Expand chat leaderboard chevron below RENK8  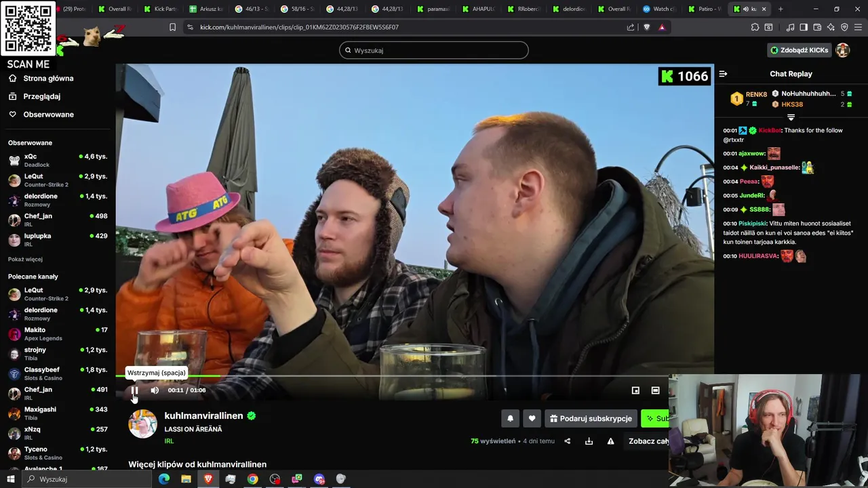pyautogui.click(x=791, y=117)
